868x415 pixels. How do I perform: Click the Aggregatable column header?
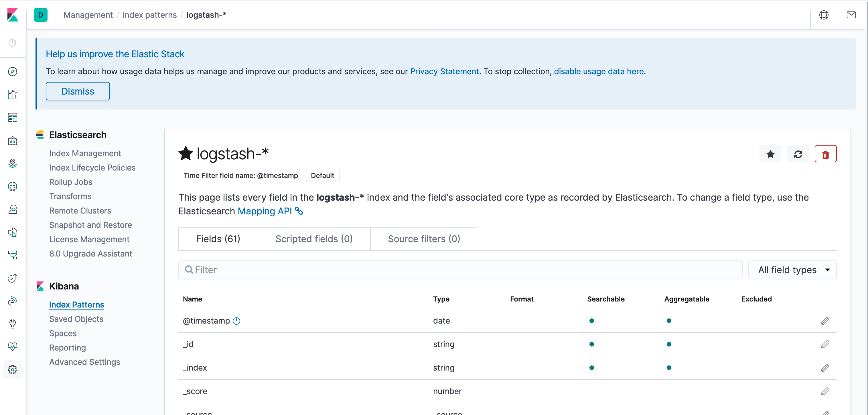click(687, 299)
